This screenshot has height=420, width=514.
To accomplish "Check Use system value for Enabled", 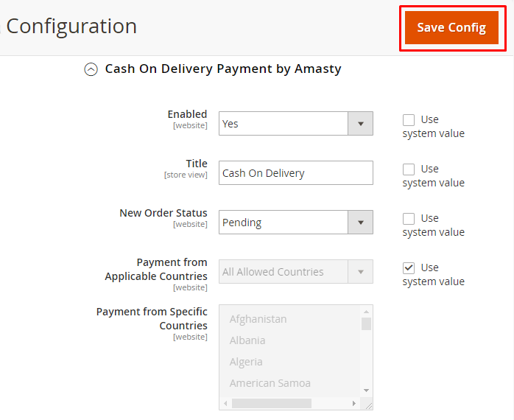I will (x=409, y=119).
